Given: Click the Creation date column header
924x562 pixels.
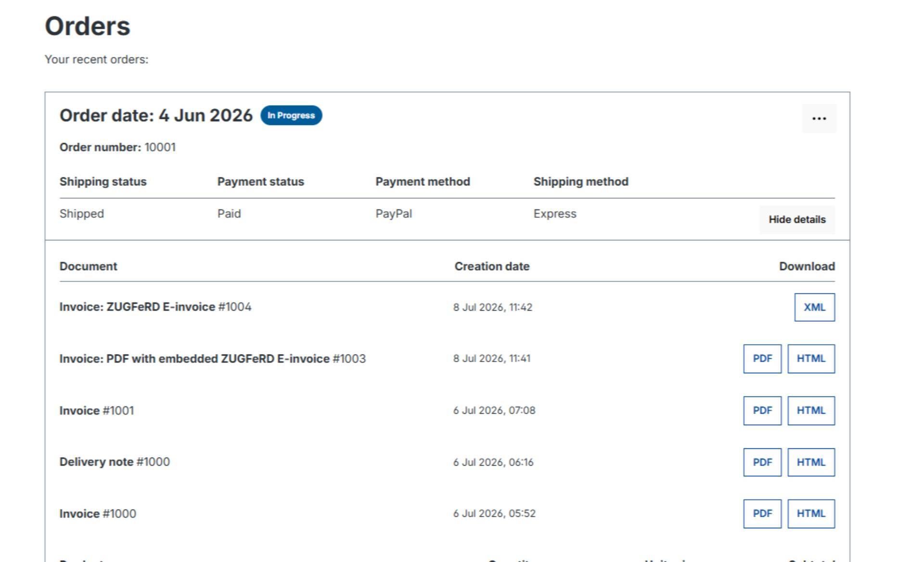Looking at the screenshot, I should pos(492,266).
